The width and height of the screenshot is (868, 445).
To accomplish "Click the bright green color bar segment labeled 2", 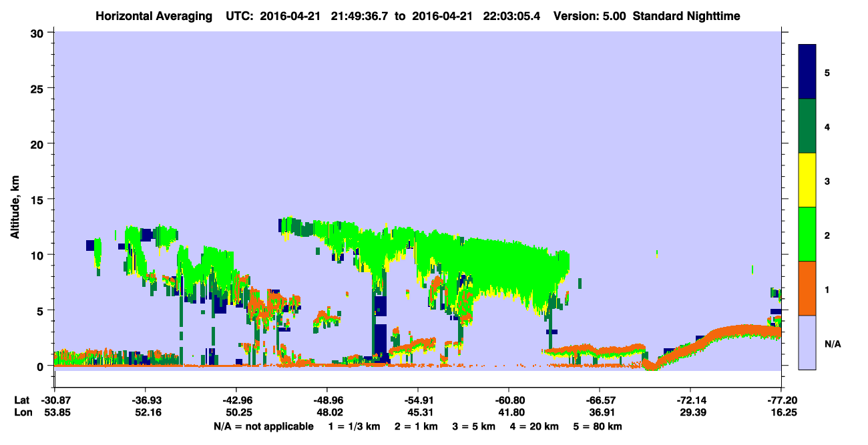I will 807,234.
